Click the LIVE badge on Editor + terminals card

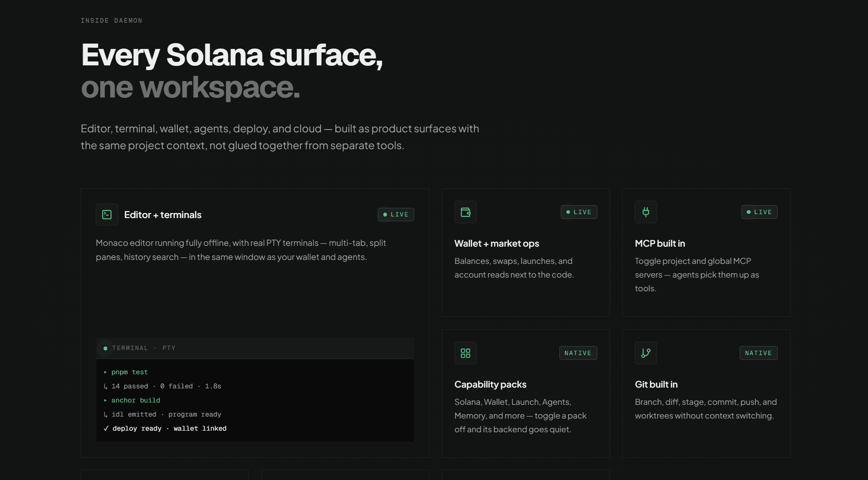(396, 215)
